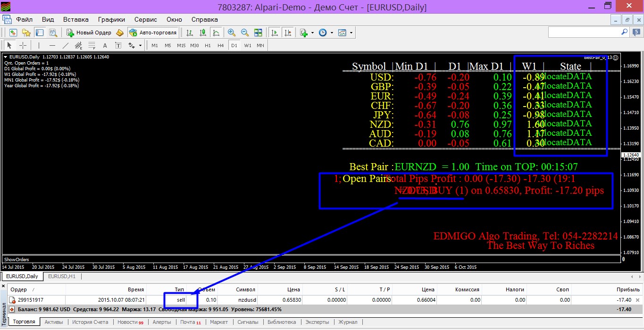Open the Журнал terminal tab

click(x=347, y=322)
